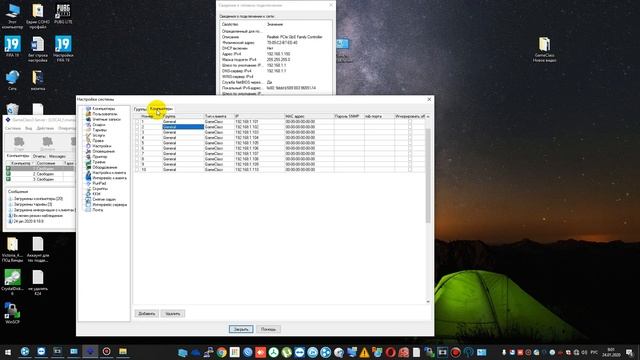Click the Настройка клиента icon in tree

88,173
